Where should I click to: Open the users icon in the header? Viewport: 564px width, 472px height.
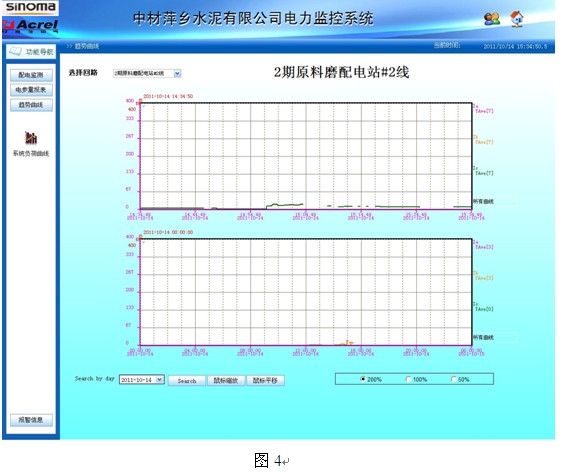pos(492,19)
